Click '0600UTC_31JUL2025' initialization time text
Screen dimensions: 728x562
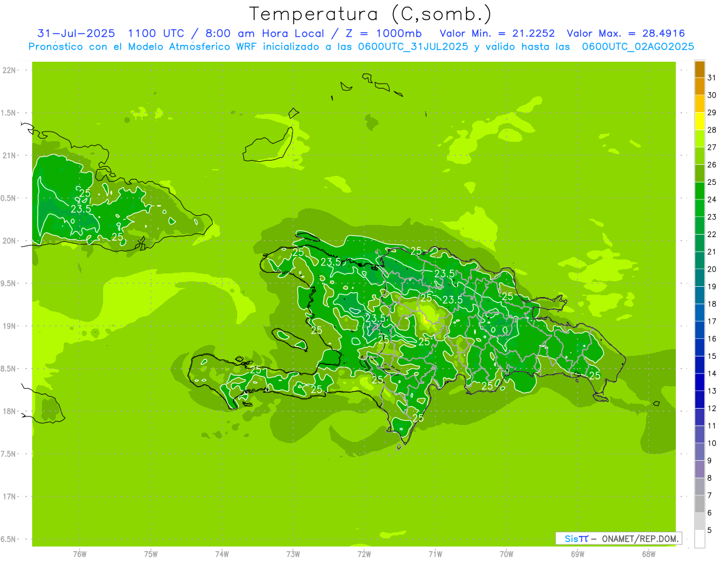413,47
